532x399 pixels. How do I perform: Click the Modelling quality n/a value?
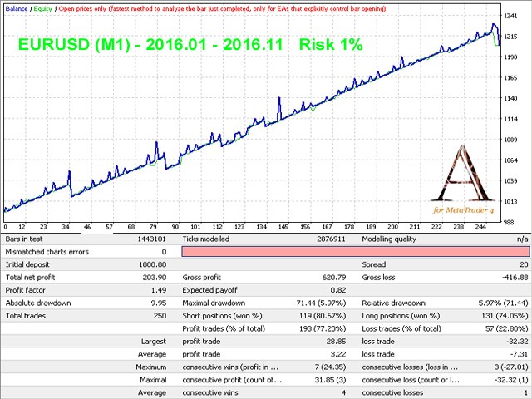tap(522, 239)
